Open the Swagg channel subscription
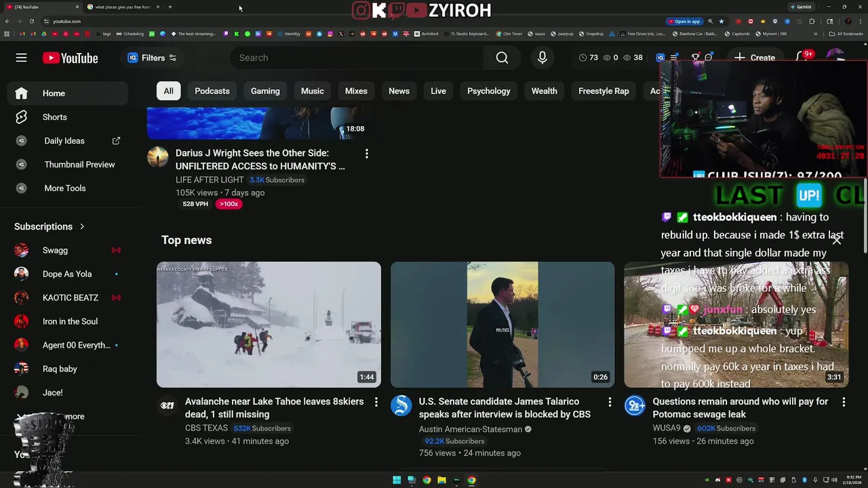Viewport: 868px width, 488px height. coord(68,250)
